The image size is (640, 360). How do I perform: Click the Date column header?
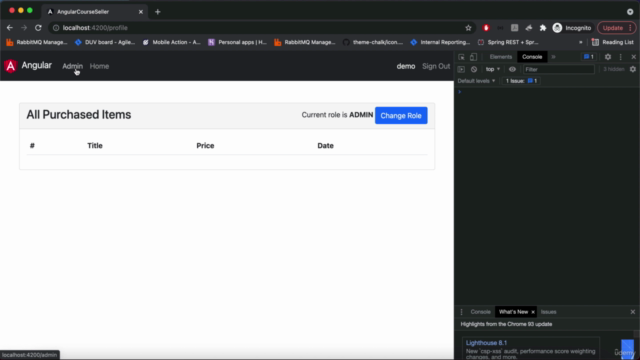pyautogui.click(x=325, y=146)
